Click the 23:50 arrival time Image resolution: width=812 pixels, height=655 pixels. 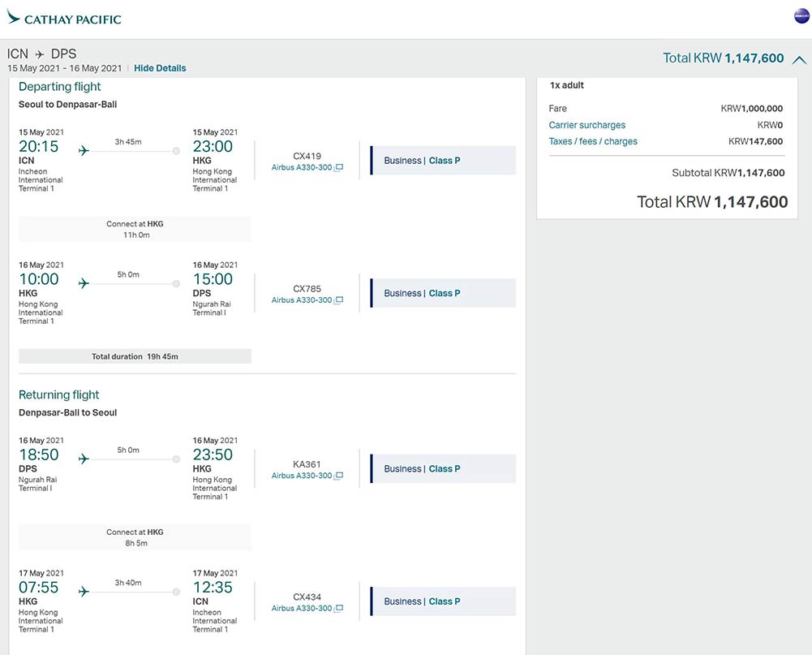point(213,455)
